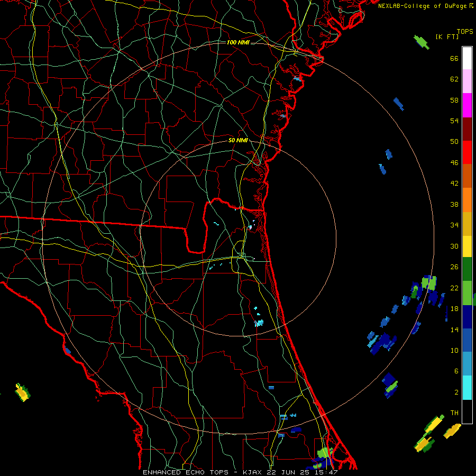
Task: Click the light pink legend swatch
Action: coord(467,81)
